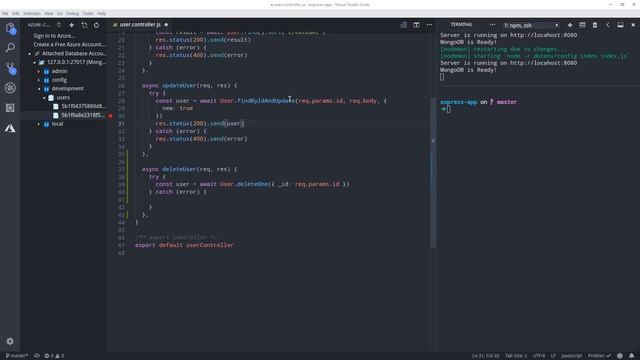Click the master branch in status bar
640x360 pixels.
pos(16,356)
